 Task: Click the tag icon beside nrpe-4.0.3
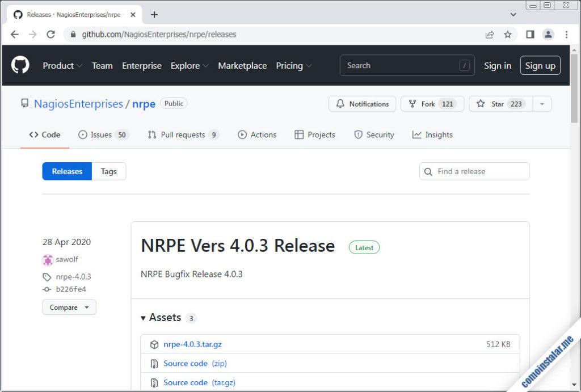47,277
